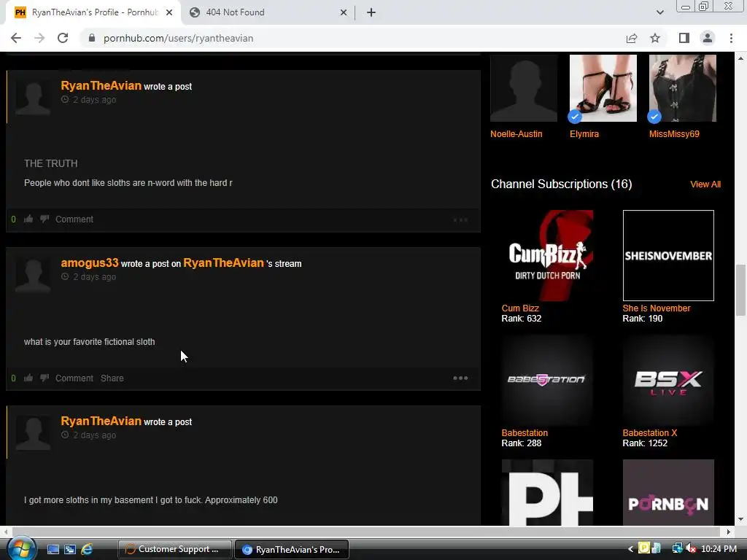Click the MissMissy69 name link
The width and height of the screenshot is (747, 560).
674,134
